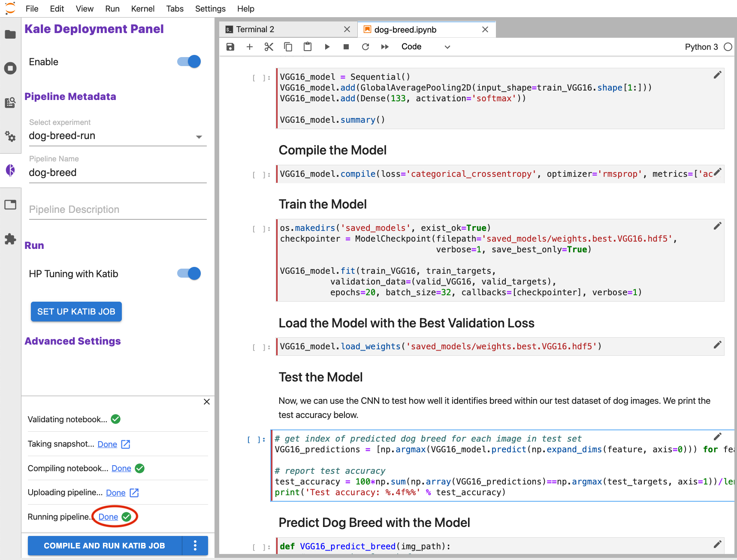This screenshot has height=560, width=737.
Task: Restart the kernel
Action: [x=365, y=47]
